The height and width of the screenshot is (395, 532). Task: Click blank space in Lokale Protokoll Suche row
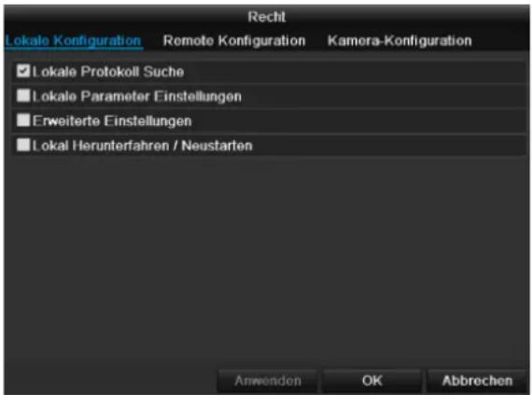355,72
